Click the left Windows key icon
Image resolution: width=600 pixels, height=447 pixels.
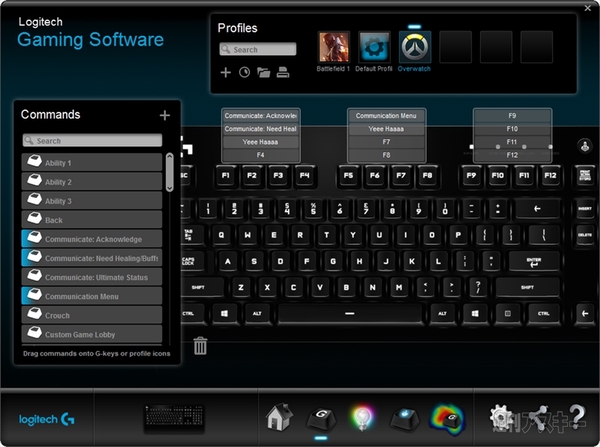point(225,314)
